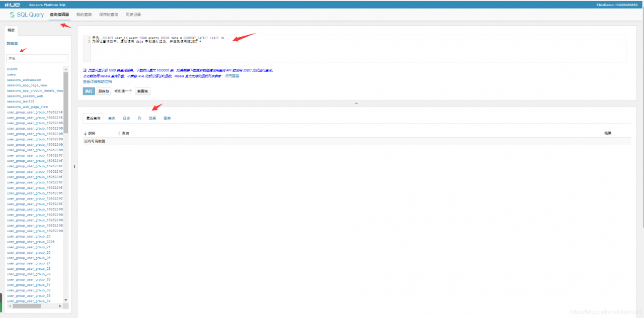The height and width of the screenshot is (318, 644).
Task: Click the 另存为 button
Action: pos(104,91)
